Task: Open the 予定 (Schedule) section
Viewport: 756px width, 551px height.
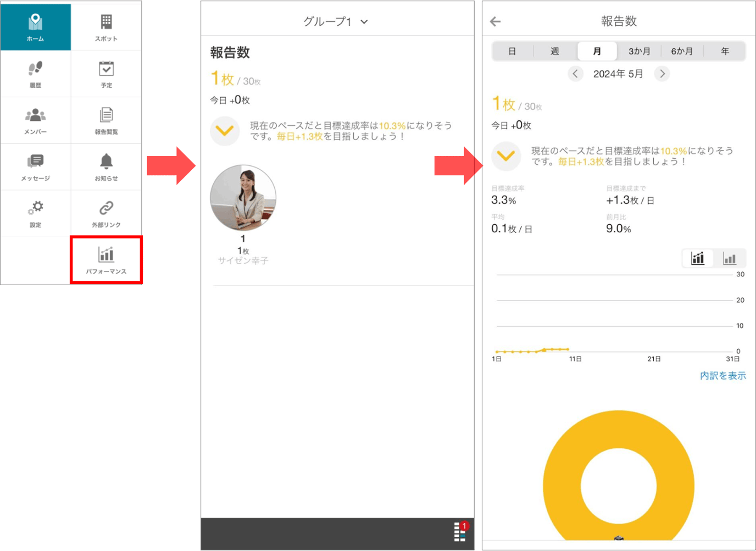Action: pos(105,74)
